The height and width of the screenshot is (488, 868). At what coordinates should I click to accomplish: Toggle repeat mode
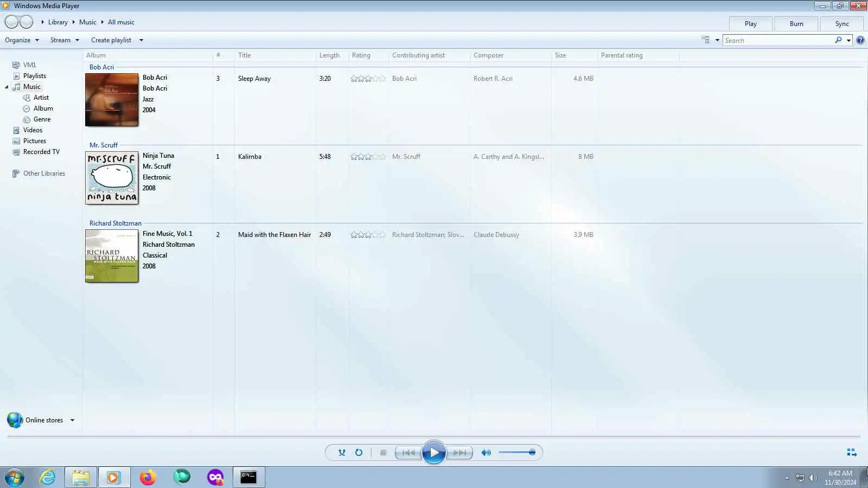click(359, 452)
